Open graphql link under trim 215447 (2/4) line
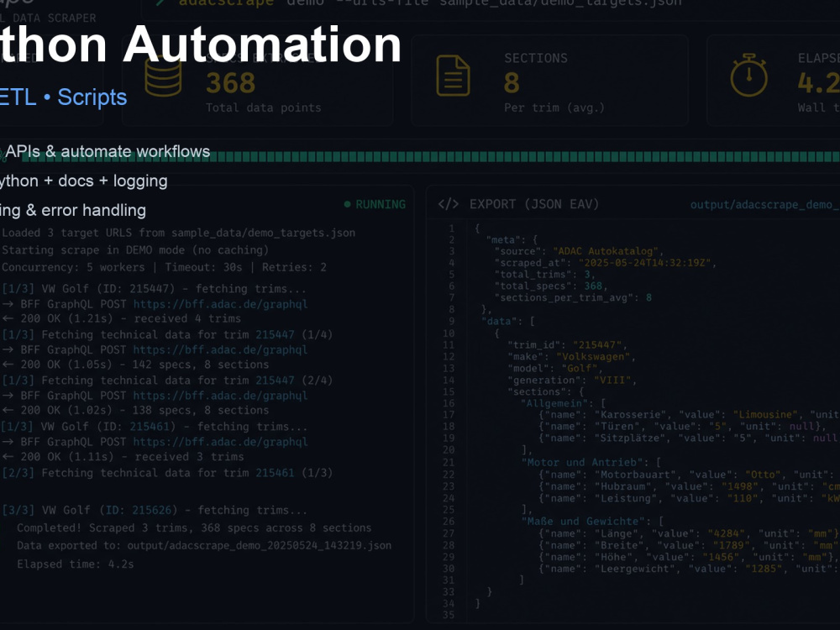840x630 pixels. coord(220,396)
